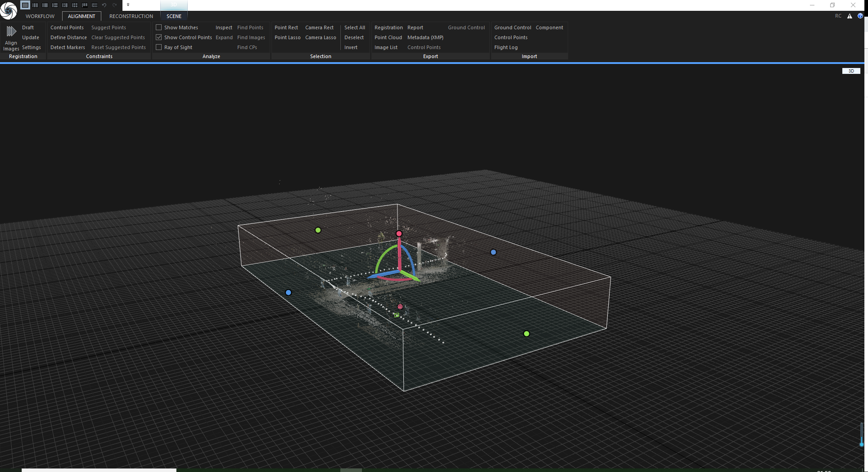Click the RealityCapture application logo

click(9, 11)
